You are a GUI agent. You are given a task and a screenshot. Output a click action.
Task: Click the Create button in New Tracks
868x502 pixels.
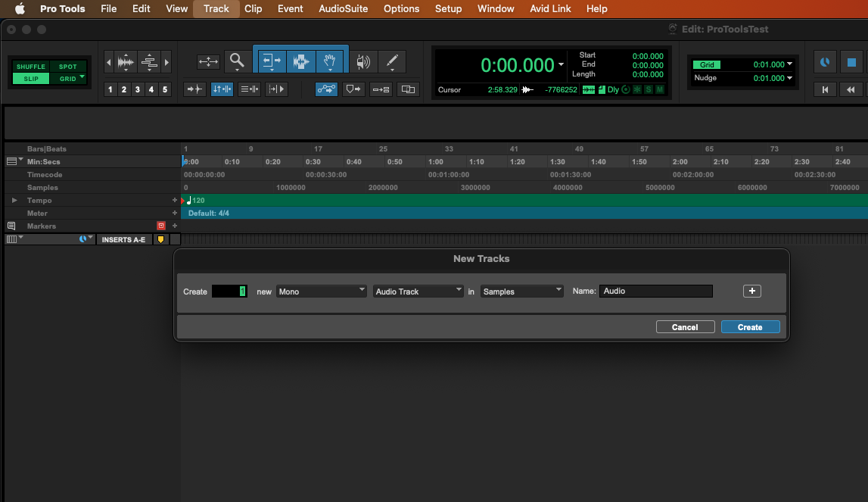(750, 327)
